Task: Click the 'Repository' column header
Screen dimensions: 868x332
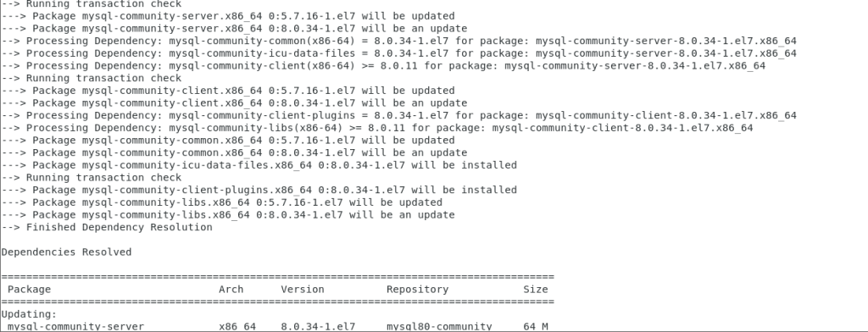Action: click(x=417, y=290)
